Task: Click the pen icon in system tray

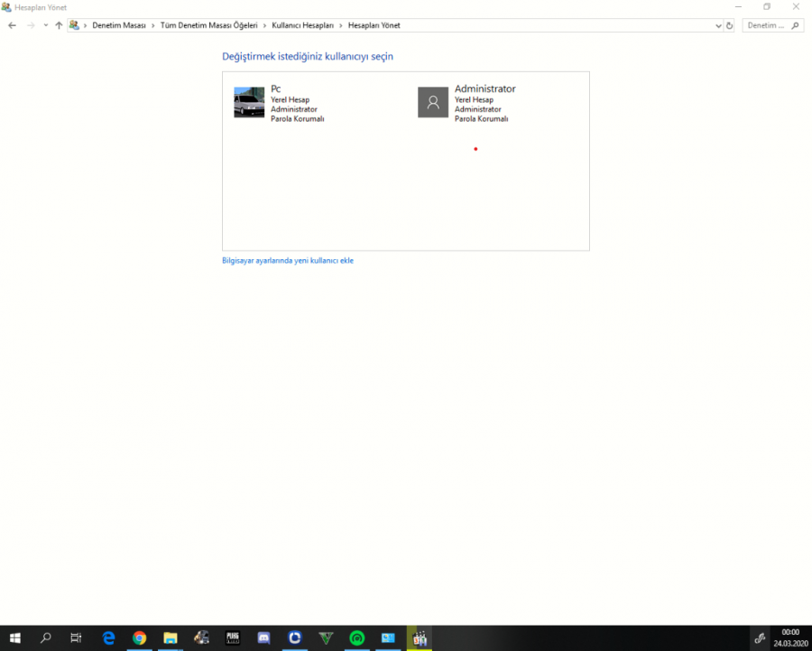Action: pos(760,638)
